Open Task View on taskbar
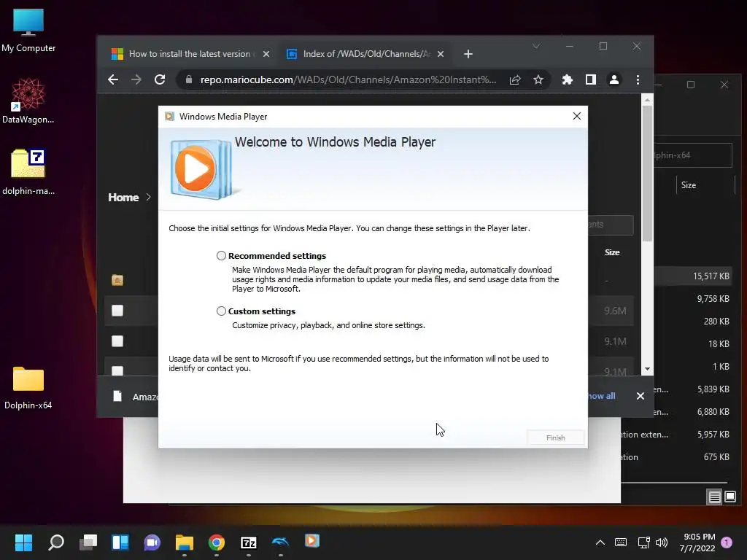 pos(88,542)
